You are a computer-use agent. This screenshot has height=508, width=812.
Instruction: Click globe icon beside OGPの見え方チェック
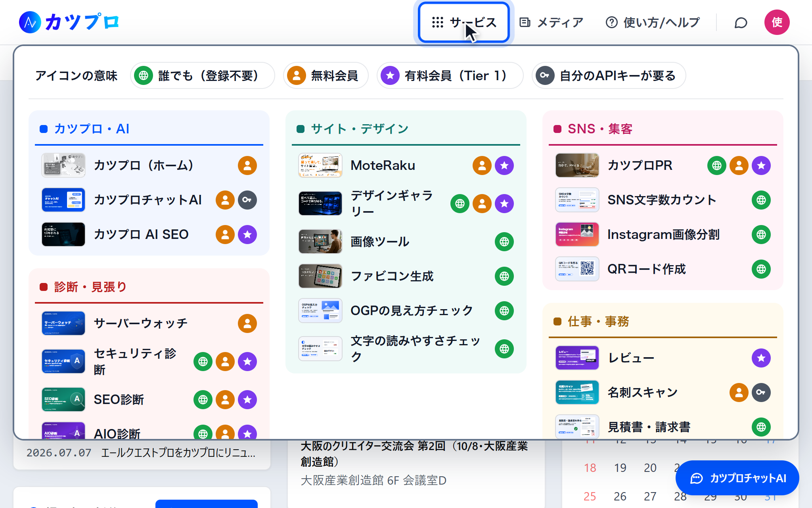point(504,311)
